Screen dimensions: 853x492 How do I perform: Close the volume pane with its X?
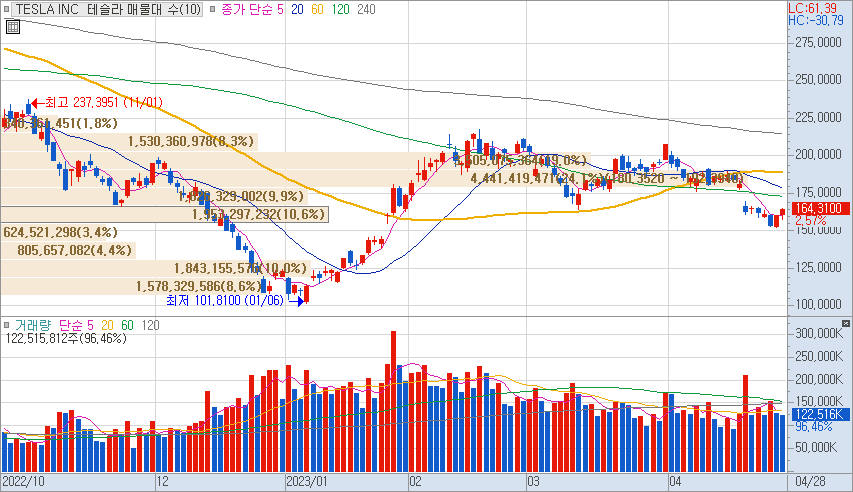[845, 324]
